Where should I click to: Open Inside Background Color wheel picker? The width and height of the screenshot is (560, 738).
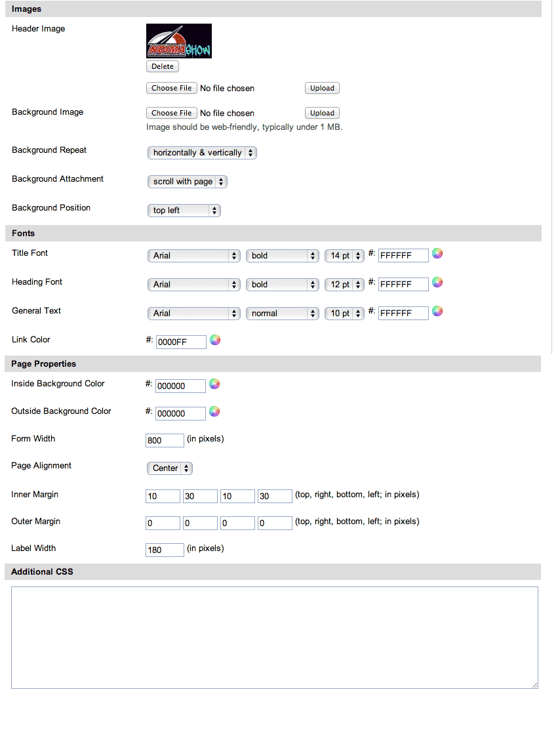pyautogui.click(x=214, y=384)
